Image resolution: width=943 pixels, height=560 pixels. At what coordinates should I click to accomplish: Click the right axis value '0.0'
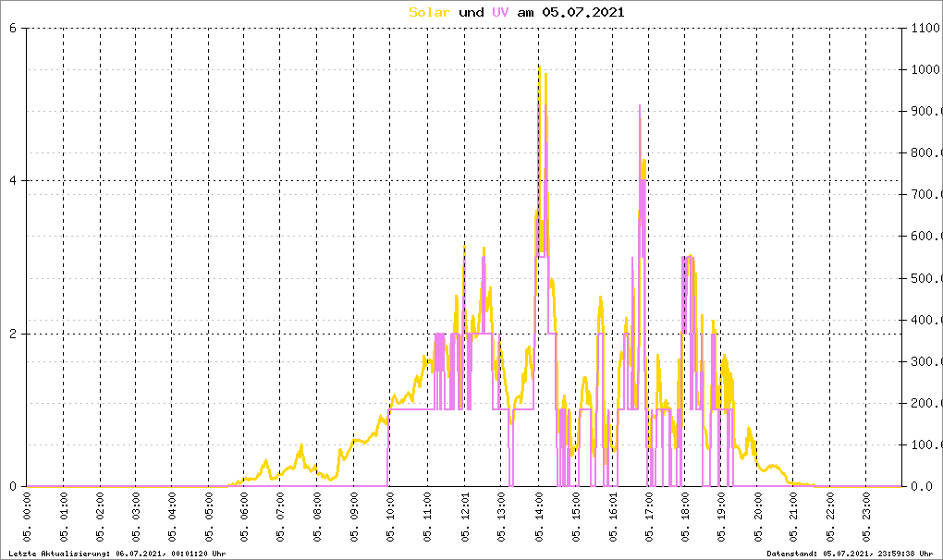[922, 487]
